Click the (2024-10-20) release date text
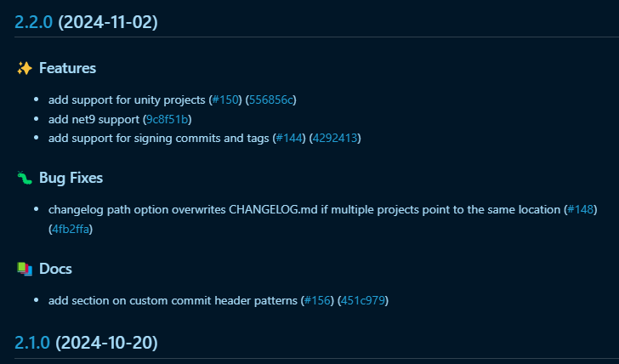Image resolution: width=619 pixels, height=364 pixels. click(106, 342)
